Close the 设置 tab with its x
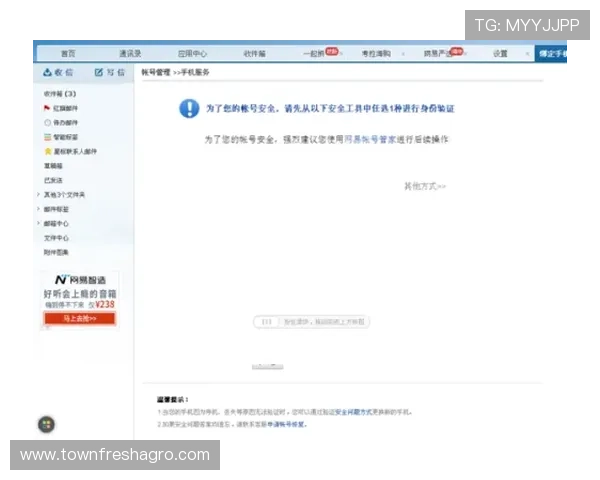This screenshot has width=600, height=480. point(527,54)
